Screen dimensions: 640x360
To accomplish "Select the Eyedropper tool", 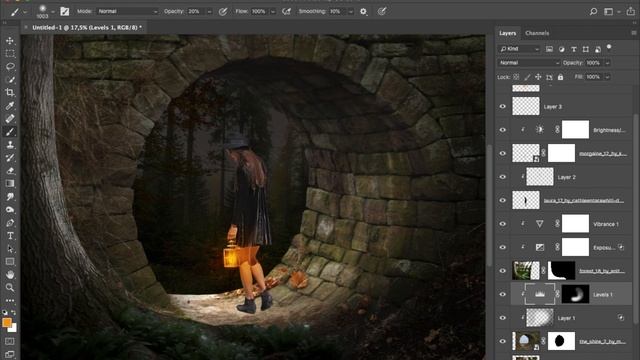I will (10, 106).
